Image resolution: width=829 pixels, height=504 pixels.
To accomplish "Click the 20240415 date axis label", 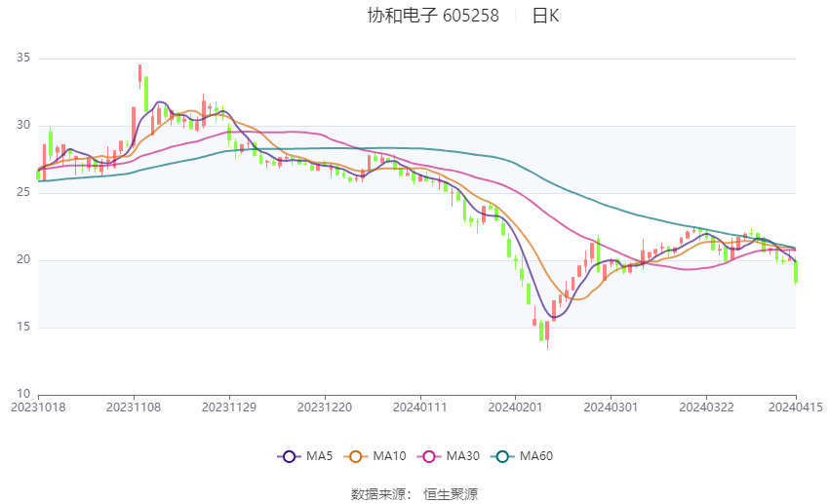I will pyautogui.click(x=796, y=407).
